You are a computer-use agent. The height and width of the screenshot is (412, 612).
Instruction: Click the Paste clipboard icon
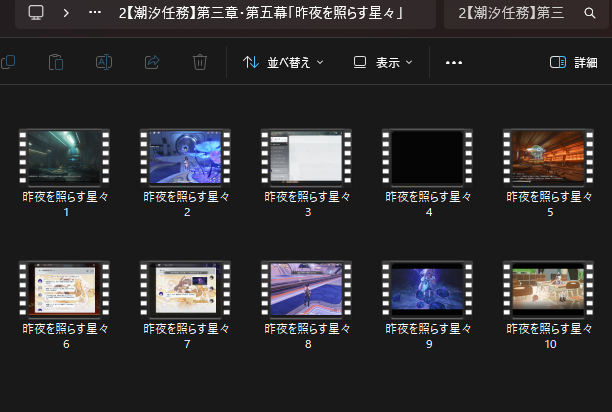[x=56, y=62]
